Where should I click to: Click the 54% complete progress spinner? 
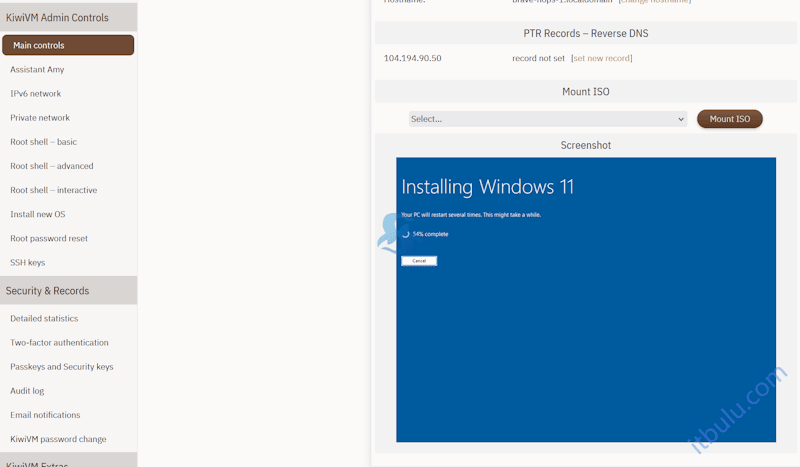[x=406, y=234]
